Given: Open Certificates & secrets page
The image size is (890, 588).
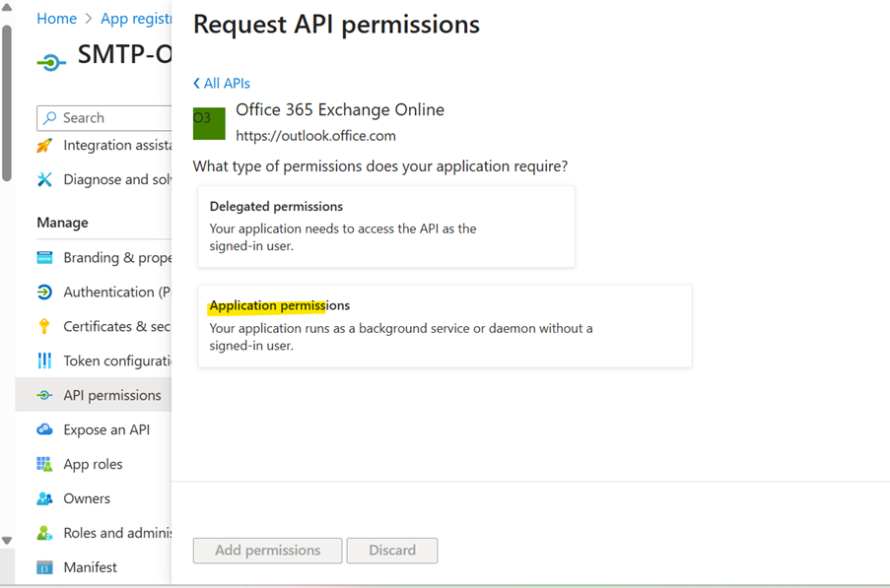Looking at the screenshot, I should [93, 326].
